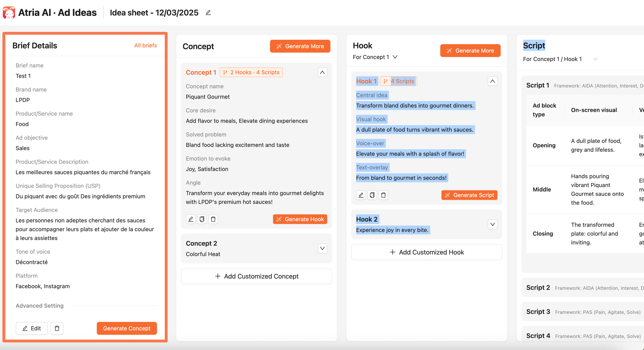Click the Advanced Setting label
This screenshot has width=644, height=350.
(x=40, y=305)
